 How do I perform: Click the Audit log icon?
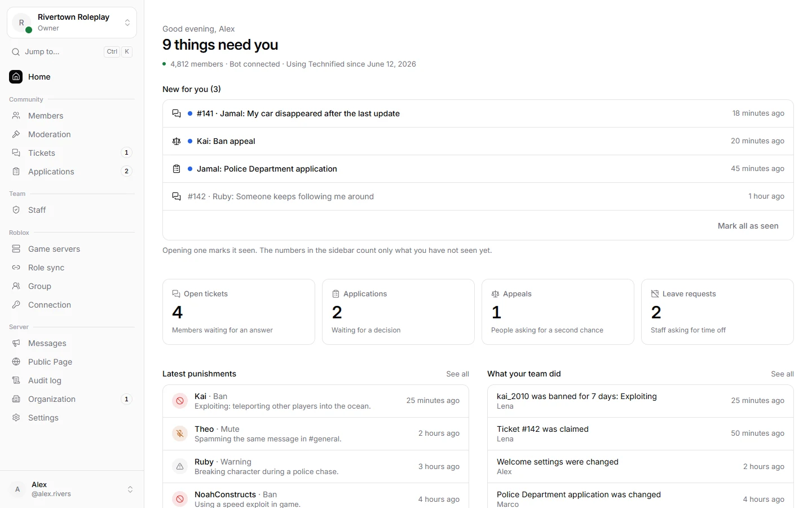pyautogui.click(x=16, y=380)
